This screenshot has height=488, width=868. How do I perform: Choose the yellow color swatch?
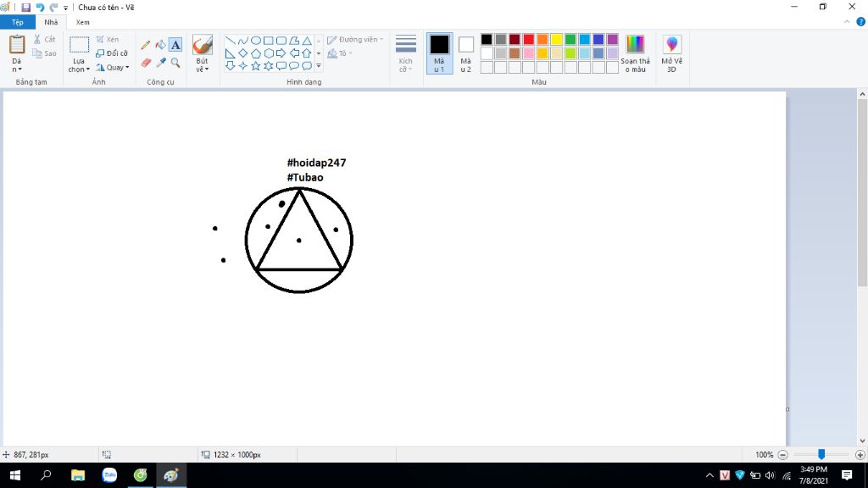coord(556,39)
